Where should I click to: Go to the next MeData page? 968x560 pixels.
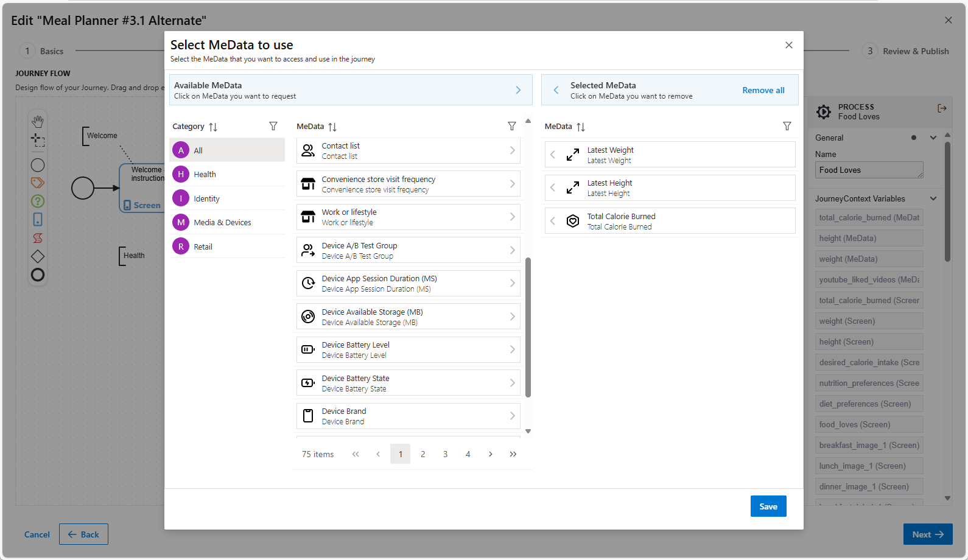click(491, 454)
